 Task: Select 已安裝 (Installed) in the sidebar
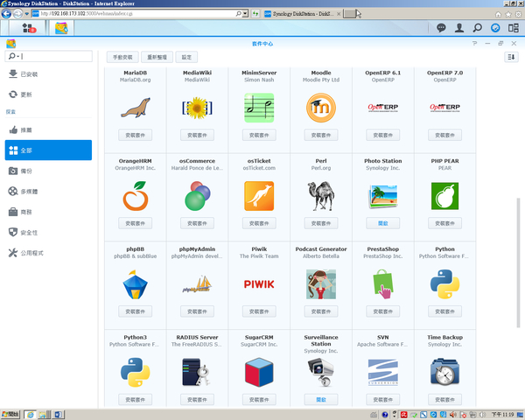click(x=28, y=75)
